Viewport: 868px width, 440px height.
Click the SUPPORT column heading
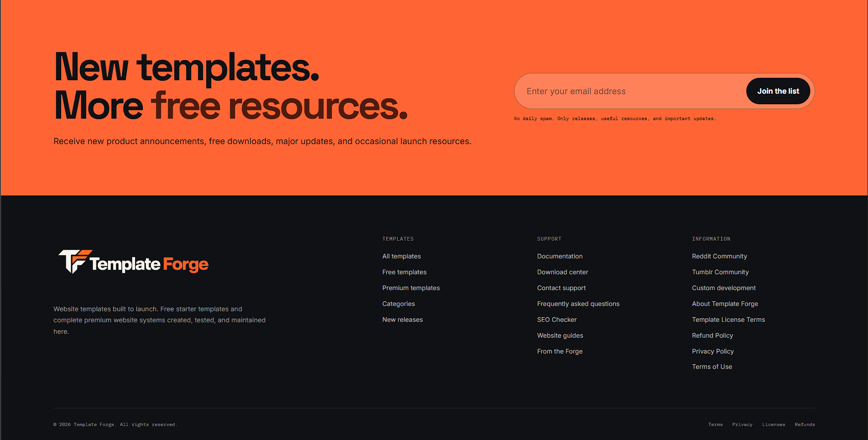pos(549,239)
